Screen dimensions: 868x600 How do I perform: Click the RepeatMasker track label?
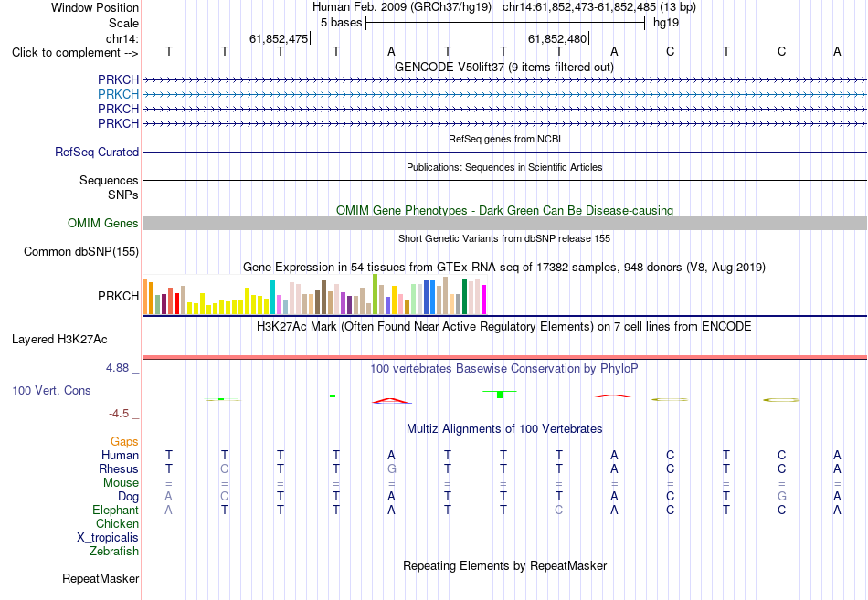101,578
